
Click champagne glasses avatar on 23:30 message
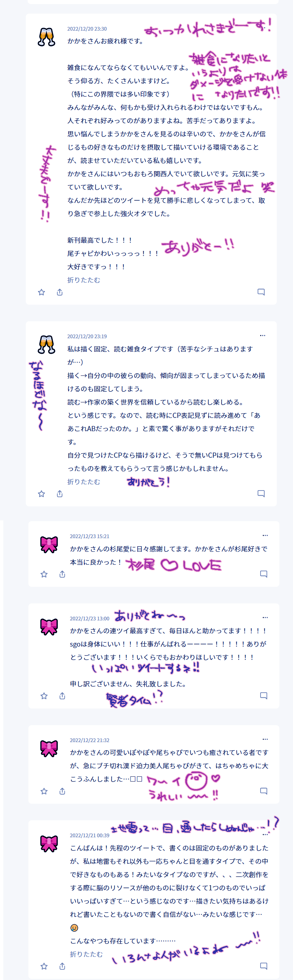pyautogui.click(x=47, y=37)
